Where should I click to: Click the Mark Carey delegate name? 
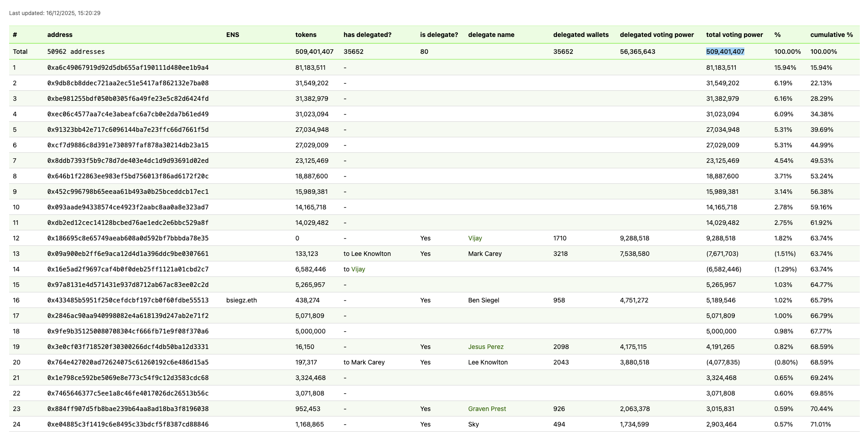(x=484, y=254)
